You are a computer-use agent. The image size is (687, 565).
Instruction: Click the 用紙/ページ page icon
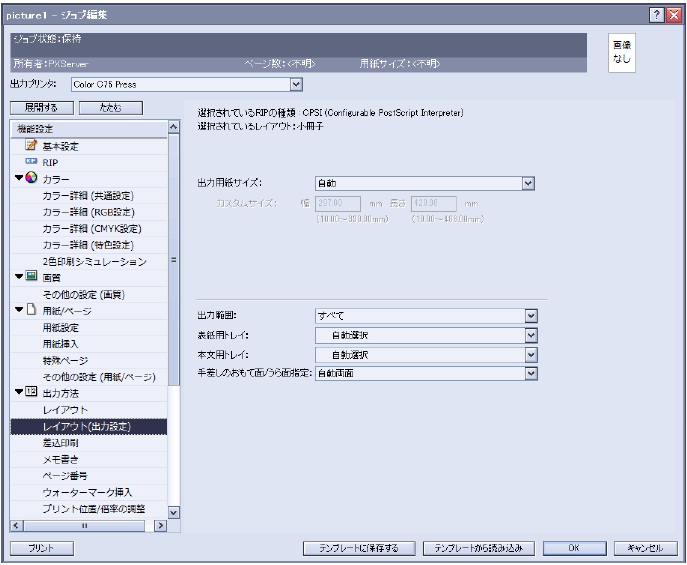[x=30, y=309]
